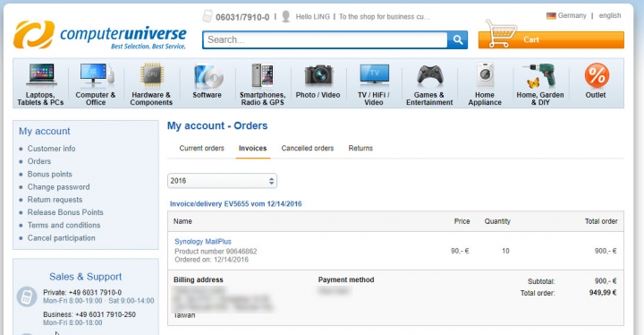
Task: Open Customer info in My account
Action: pos(51,149)
